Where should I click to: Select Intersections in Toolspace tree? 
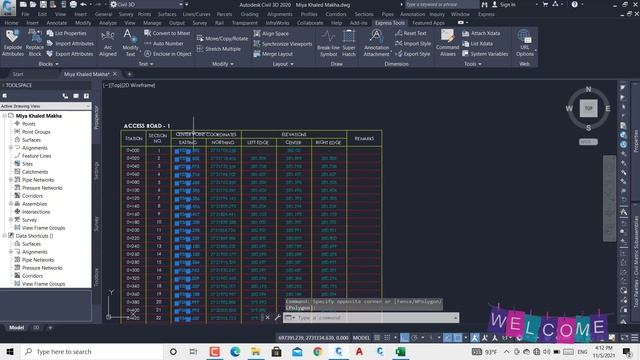(36, 212)
